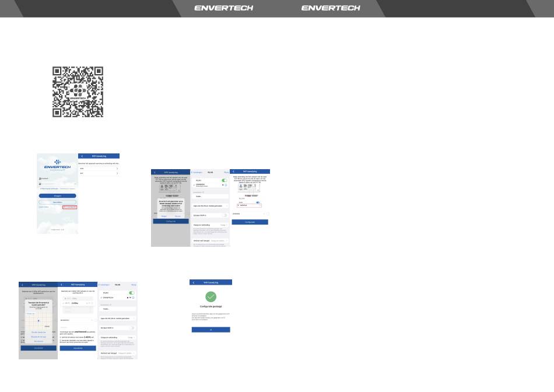Tap the blue OK button on success screen
Image resolution: width=554 pixels, height=392 pixels.
point(211,330)
